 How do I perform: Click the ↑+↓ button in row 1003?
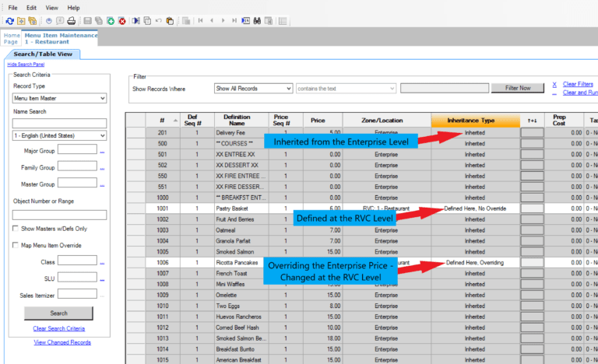point(533,230)
